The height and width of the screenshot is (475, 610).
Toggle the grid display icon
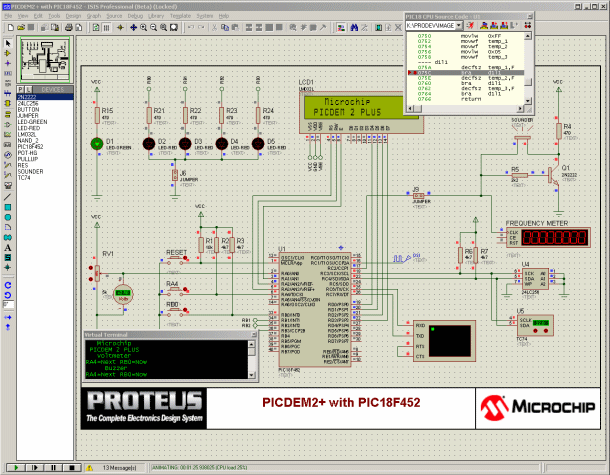coord(106,27)
